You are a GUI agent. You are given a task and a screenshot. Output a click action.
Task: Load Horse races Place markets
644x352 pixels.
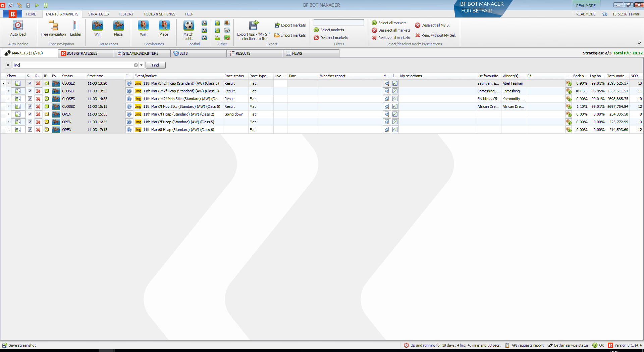click(118, 28)
